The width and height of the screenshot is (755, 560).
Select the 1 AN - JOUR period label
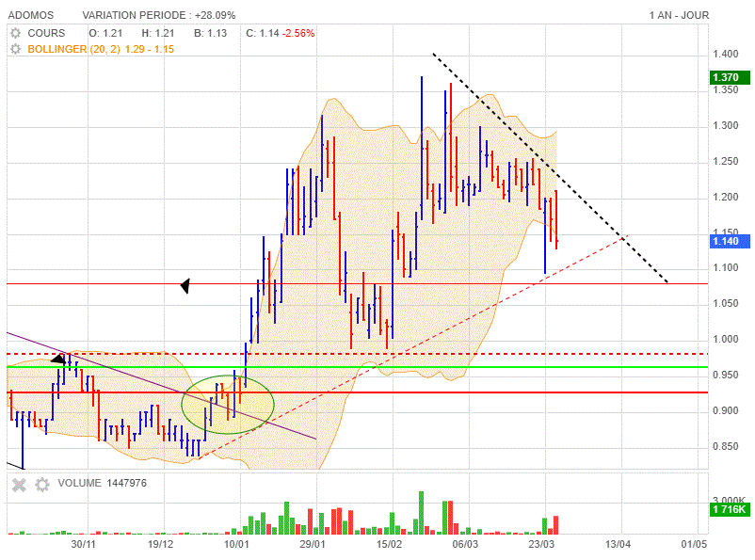(x=679, y=15)
